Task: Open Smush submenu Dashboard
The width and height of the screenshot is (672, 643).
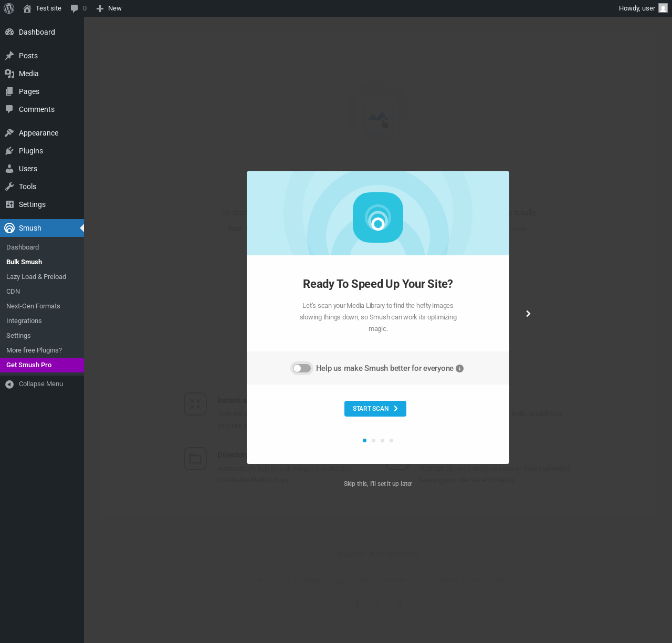Action: (x=42, y=247)
